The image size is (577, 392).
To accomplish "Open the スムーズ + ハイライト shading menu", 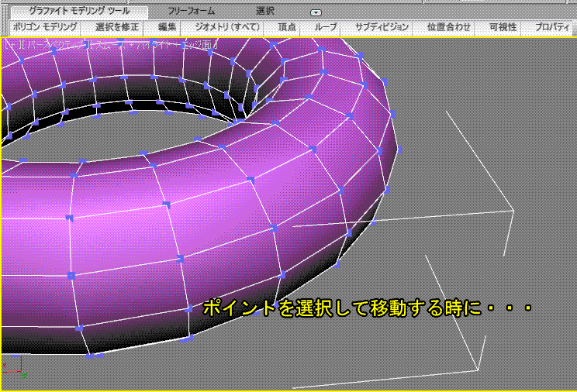I will pos(154,45).
